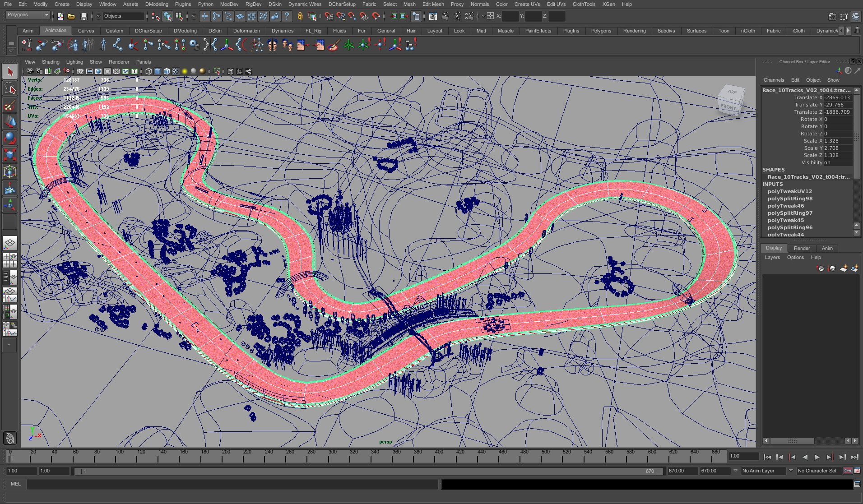863x504 pixels.
Task: Open the Edit Mesh menu
Action: [433, 4]
